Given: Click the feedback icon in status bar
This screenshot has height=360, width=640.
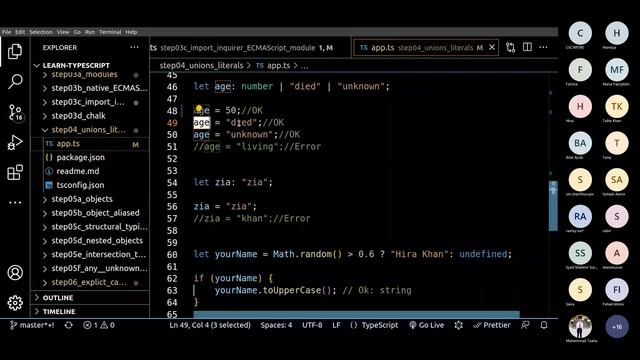Looking at the screenshot, I should 525,325.
